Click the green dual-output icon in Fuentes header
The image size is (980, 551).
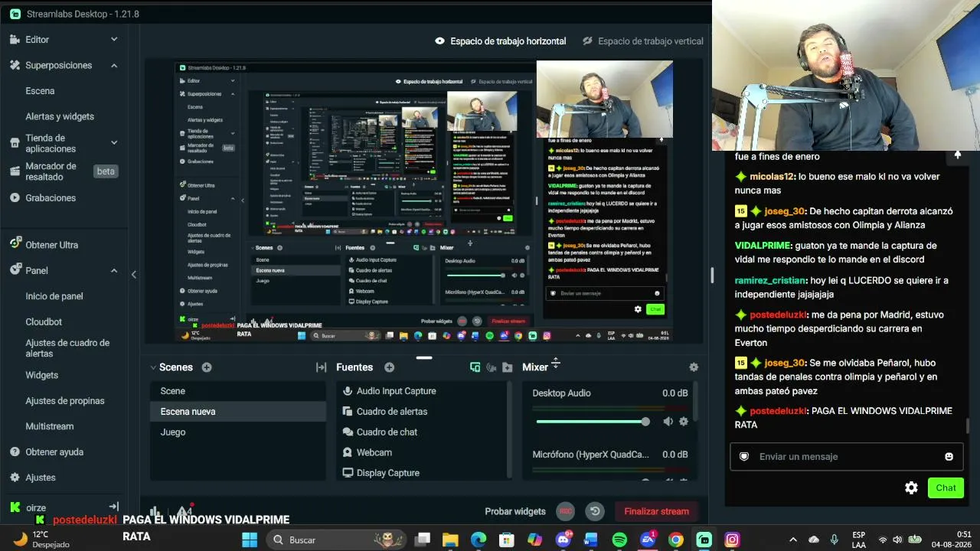pos(475,367)
